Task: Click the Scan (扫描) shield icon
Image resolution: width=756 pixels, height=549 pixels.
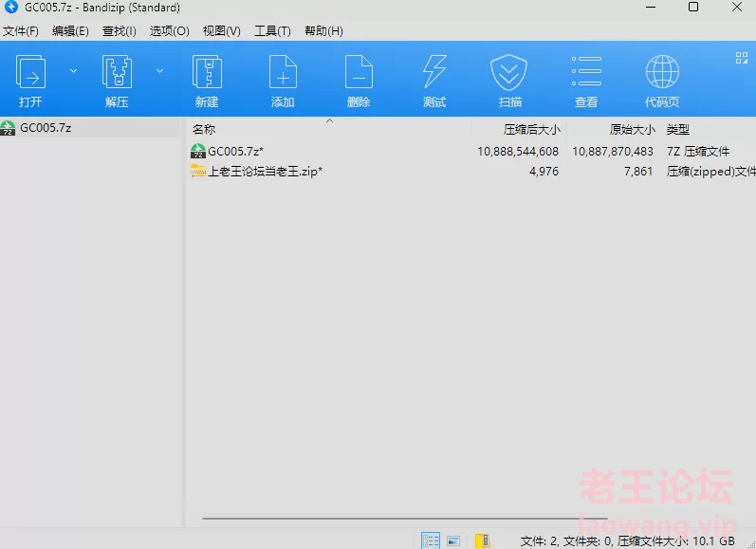Action: (x=509, y=72)
